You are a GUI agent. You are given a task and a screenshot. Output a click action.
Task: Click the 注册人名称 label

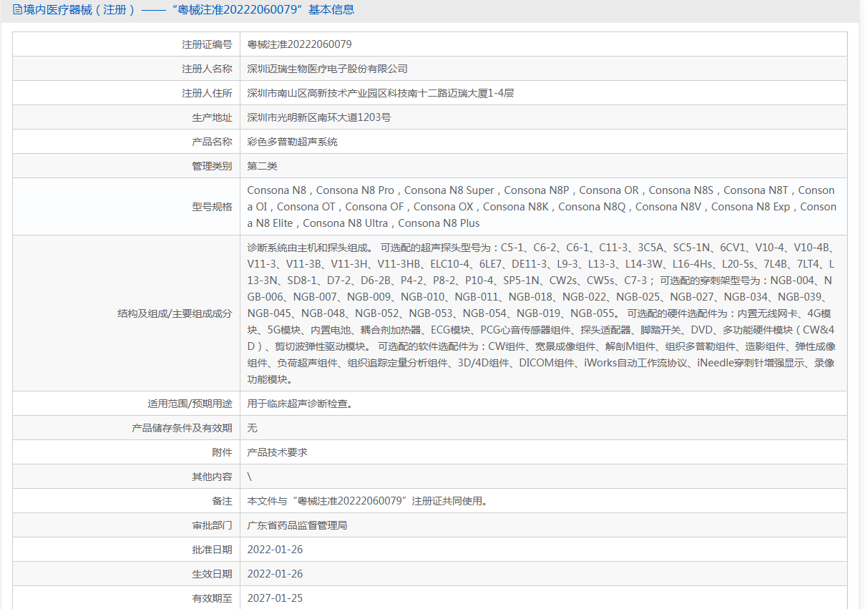(x=207, y=69)
